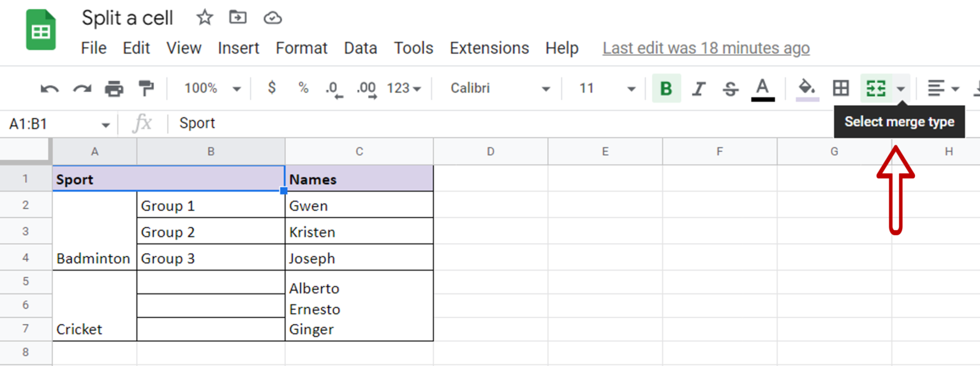This screenshot has width=980, height=366.
Task: Select the Kristen cell
Action: click(x=359, y=231)
